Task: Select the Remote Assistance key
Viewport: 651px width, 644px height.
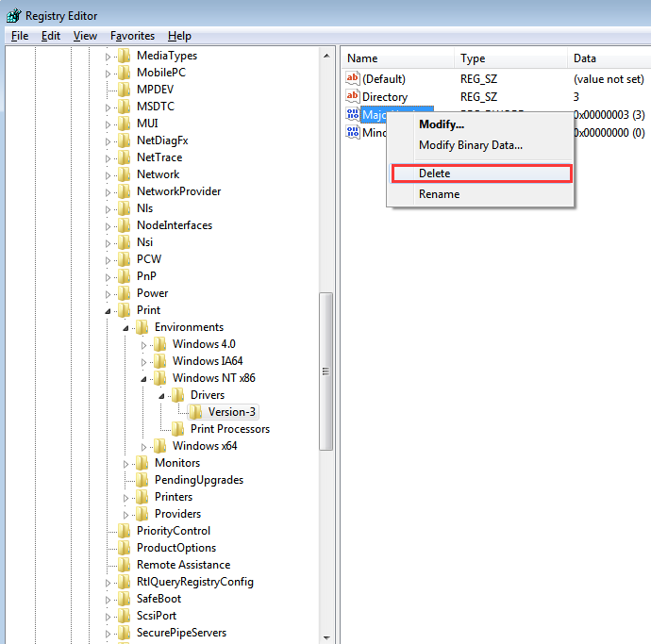Action: (x=181, y=565)
